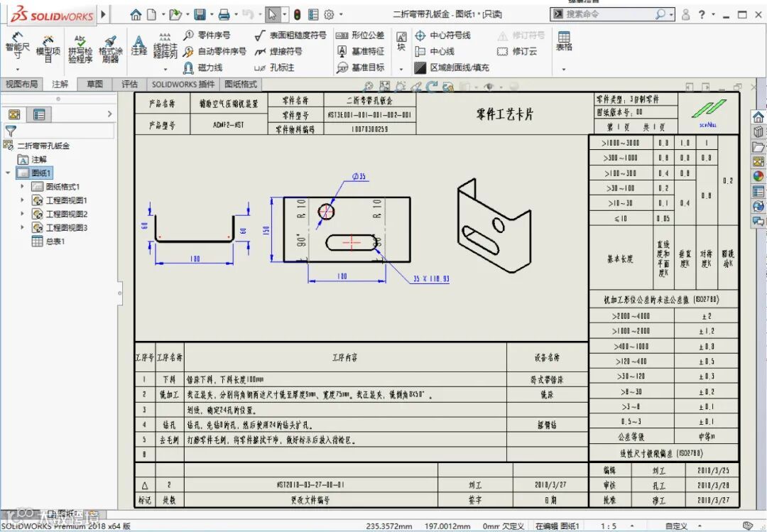The height and width of the screenshot is (532, 767).
Task: Select the Magnetic Line tool
Action: [202, 67]
